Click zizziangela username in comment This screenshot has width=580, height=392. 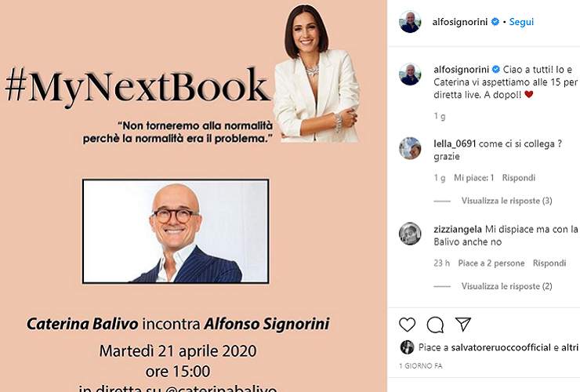click(x=458, y=230)
